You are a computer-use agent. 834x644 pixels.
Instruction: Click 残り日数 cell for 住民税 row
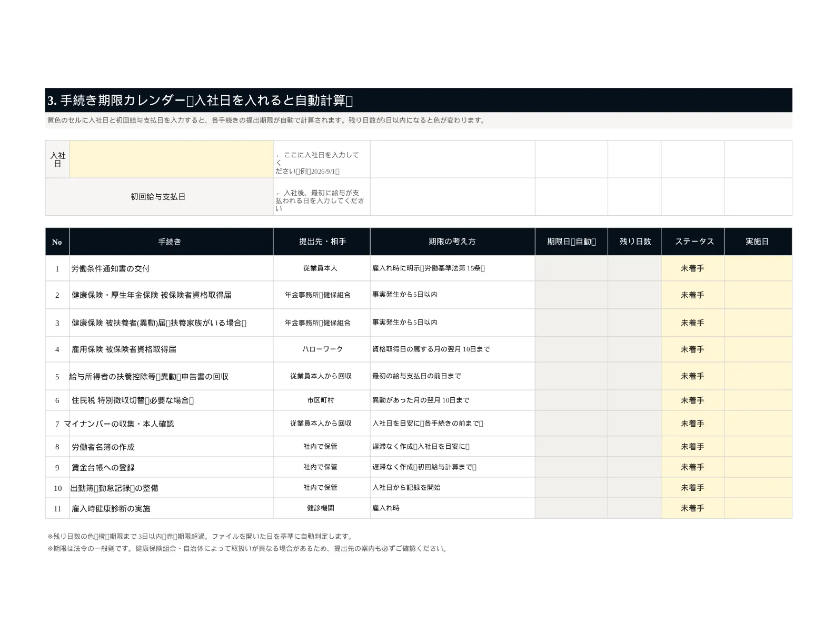(x=634, y=400)
